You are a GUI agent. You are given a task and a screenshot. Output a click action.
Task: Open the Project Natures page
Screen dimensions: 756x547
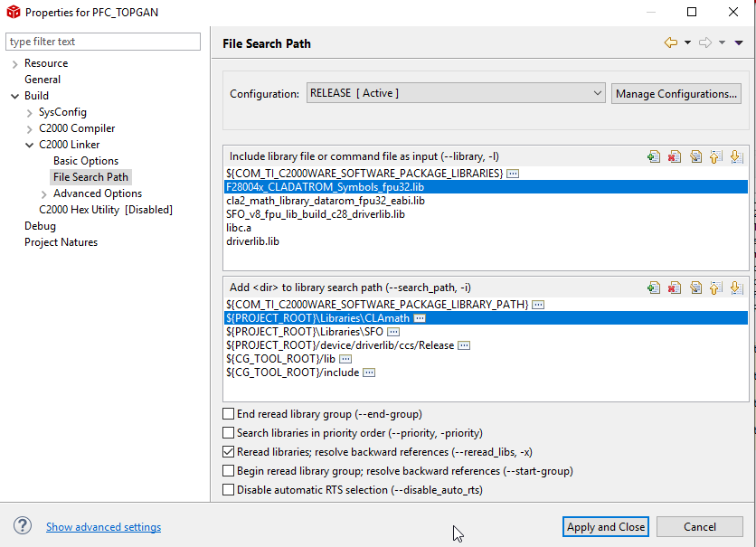[x=61, y=242]
